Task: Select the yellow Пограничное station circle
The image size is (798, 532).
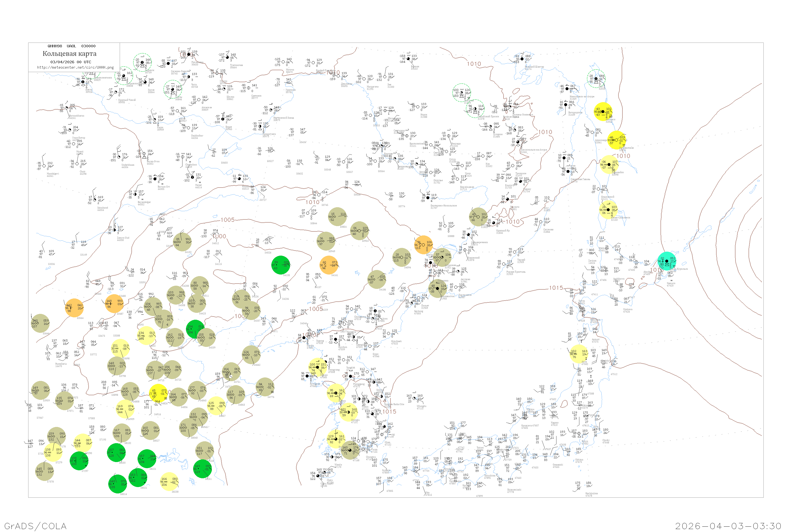Action: tap(617, 140)
